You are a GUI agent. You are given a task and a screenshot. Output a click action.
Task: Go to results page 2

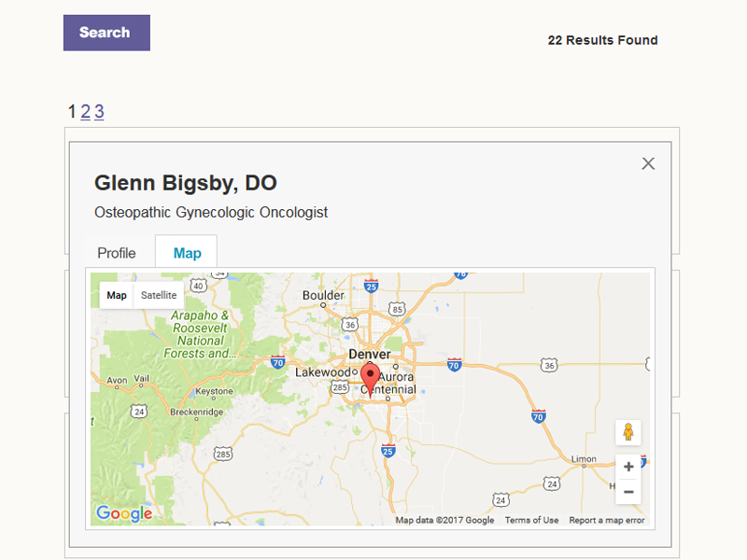(85, 112)
